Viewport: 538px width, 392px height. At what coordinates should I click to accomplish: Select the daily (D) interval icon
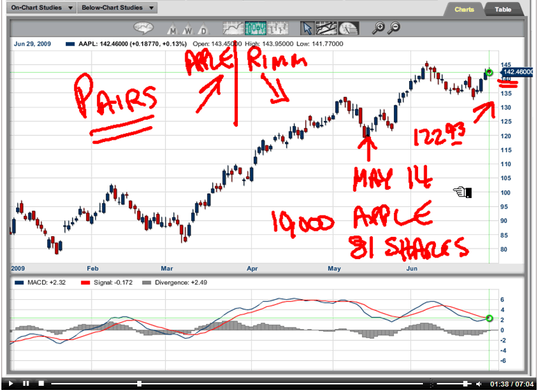tap(203, 30)
